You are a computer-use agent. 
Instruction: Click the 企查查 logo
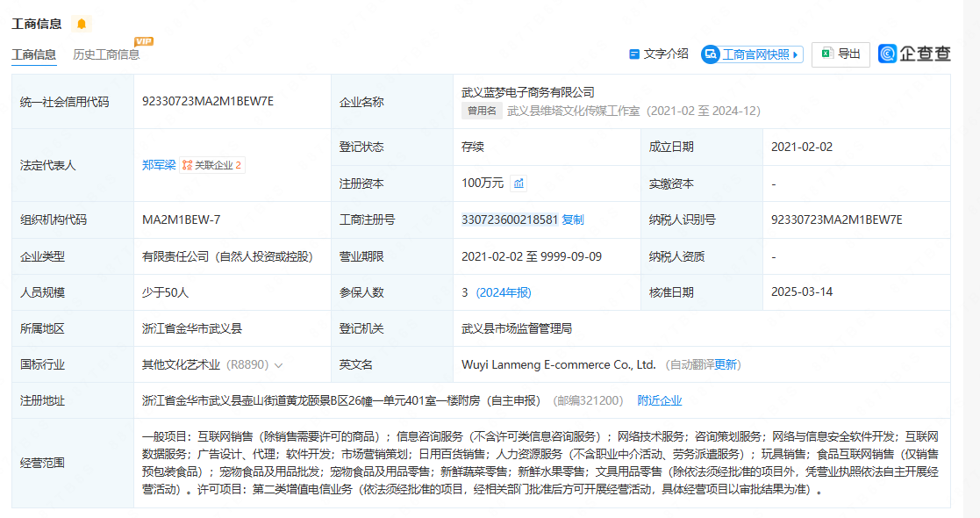coord(914,54)
